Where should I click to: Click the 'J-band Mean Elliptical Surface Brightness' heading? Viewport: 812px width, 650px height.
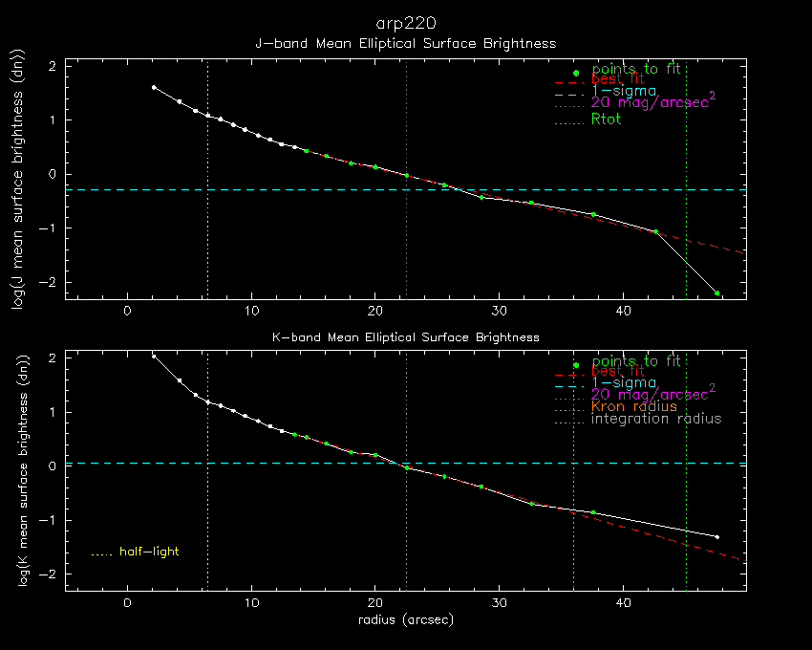[x=405, y=44]
